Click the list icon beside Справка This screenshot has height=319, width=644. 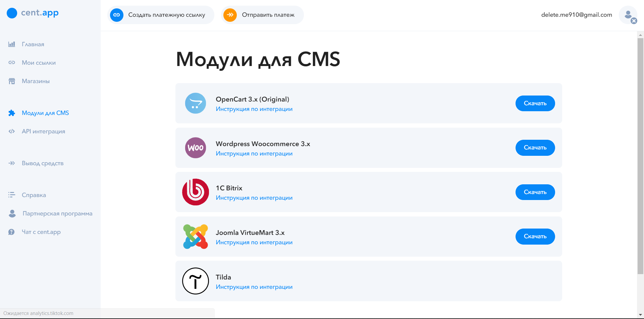[x=12, y=195]
